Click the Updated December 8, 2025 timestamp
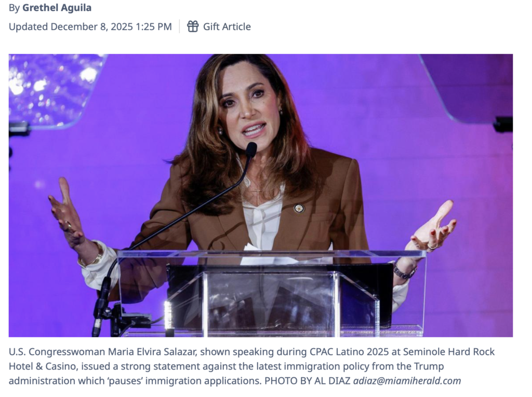 [90, 26]
